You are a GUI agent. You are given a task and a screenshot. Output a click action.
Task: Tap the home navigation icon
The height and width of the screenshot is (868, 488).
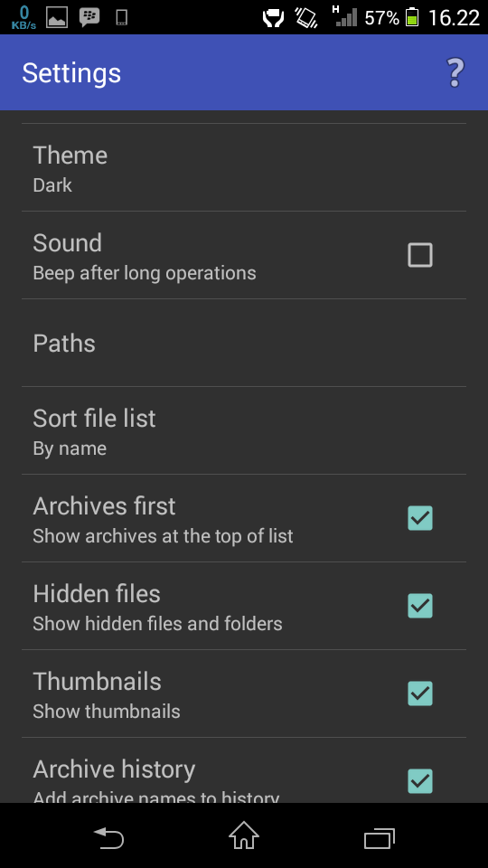click(244, 835)
